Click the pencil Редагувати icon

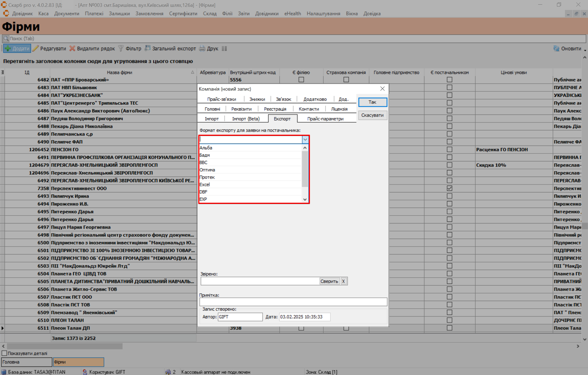tap(36, 48)
